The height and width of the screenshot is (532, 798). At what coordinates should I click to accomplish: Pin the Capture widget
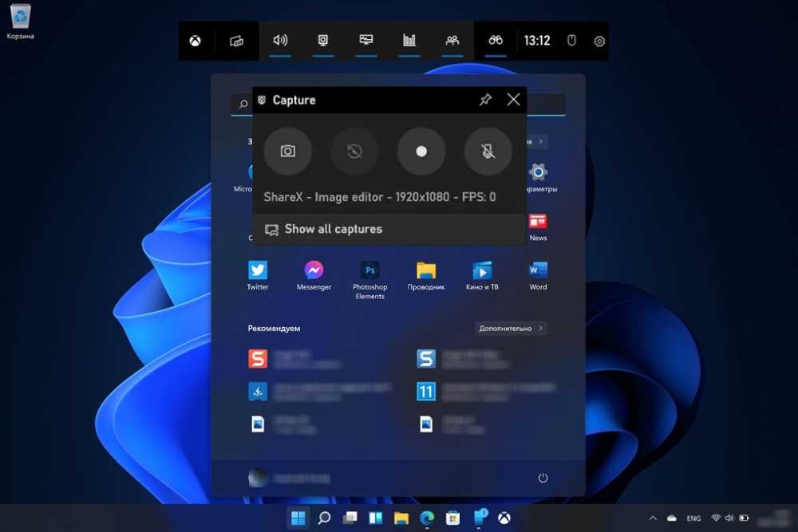pyautogui.click(x=485, y=100)
